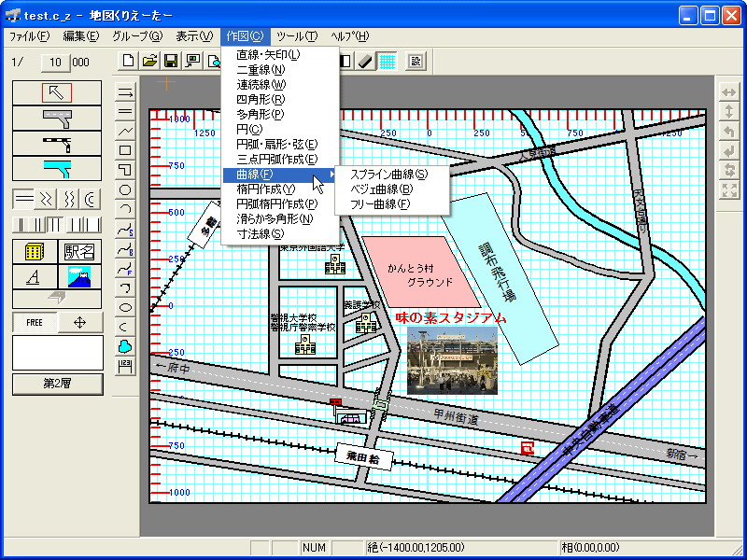Select the arrow pointer selection tool
Image resolution: width=747 pixels, height=560 pixels.
point(57,92)
